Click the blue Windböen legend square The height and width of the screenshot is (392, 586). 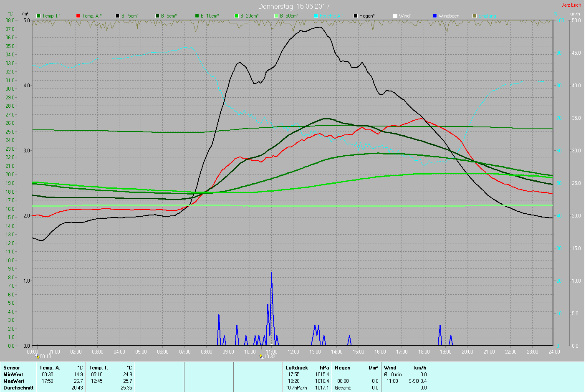435,16
